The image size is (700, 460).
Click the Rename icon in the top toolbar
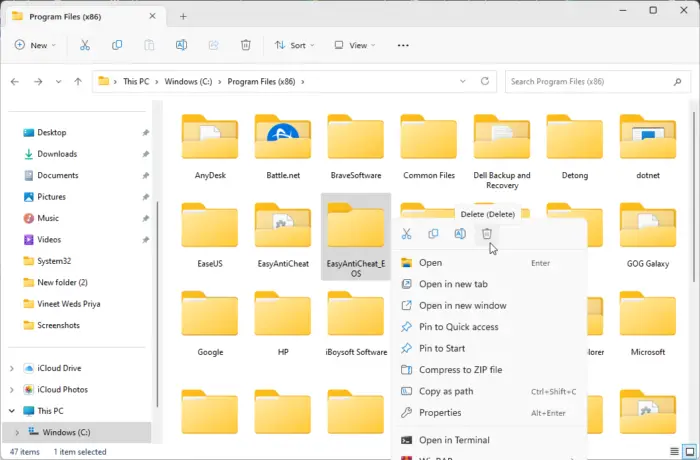[x=181, y=45]
